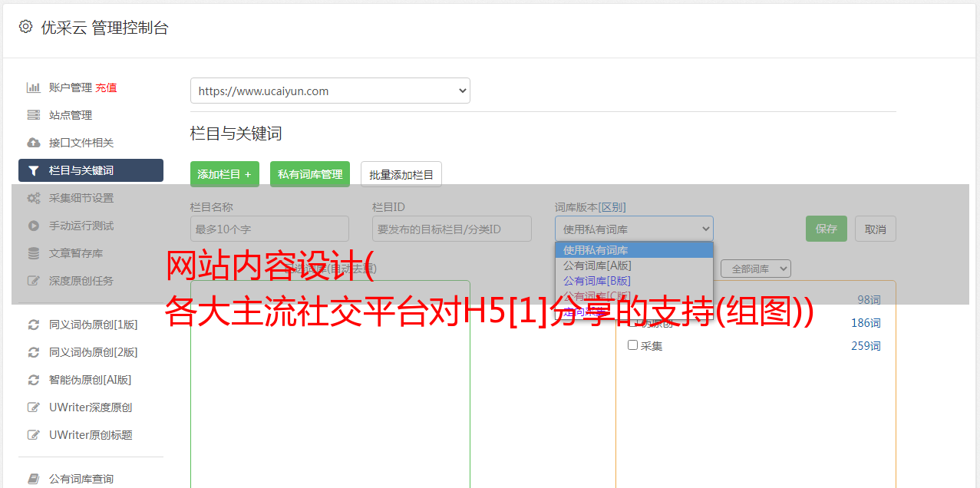Click the 98词 count link

pyautogui.click(x=869, y=300)
